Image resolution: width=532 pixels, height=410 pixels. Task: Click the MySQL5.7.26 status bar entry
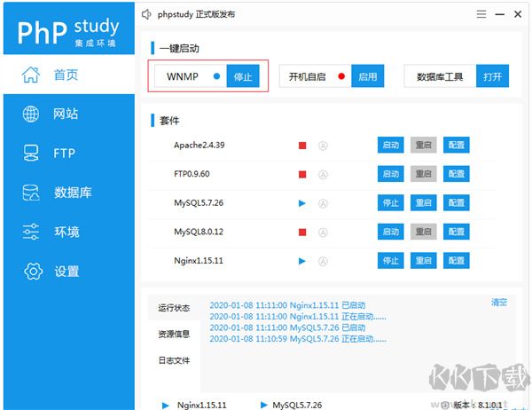[291, 405]
